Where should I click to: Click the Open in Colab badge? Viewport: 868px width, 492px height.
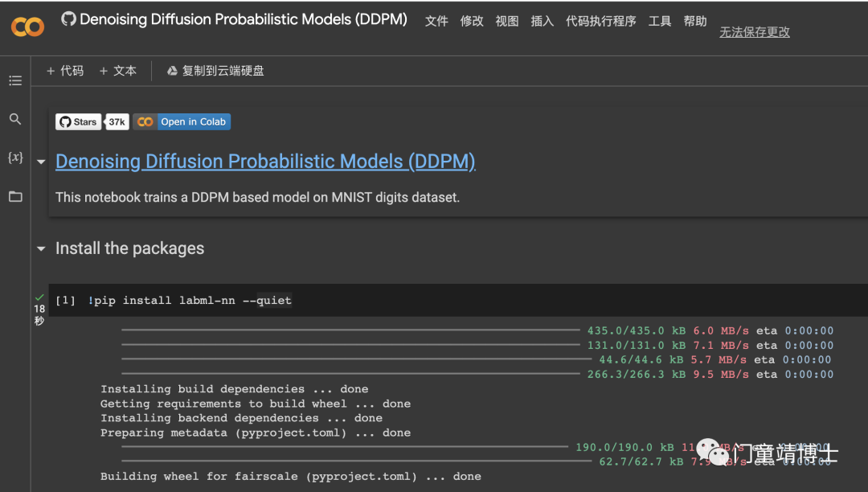[x=182, y=121]
